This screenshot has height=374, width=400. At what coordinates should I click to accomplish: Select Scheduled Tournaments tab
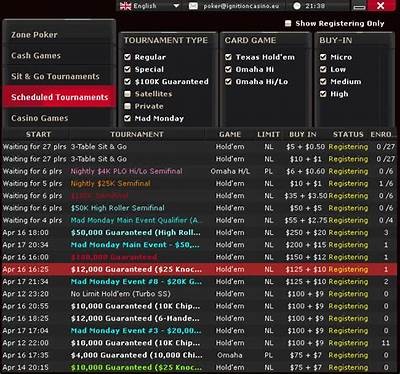59,97
